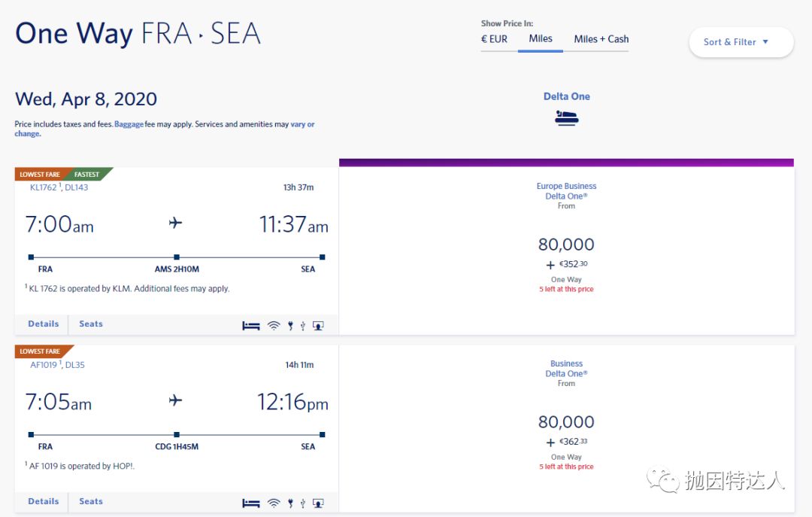This screenshot has height=517, width=812.
Task: Click the flat-bed seat icon on KL1762 flight
Action: 250,326
